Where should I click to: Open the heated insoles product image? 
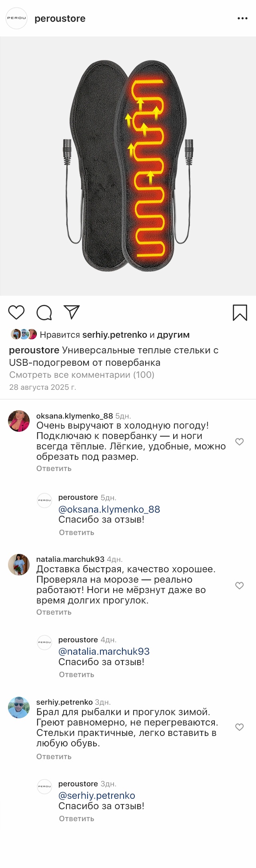[x=128, y=166]
